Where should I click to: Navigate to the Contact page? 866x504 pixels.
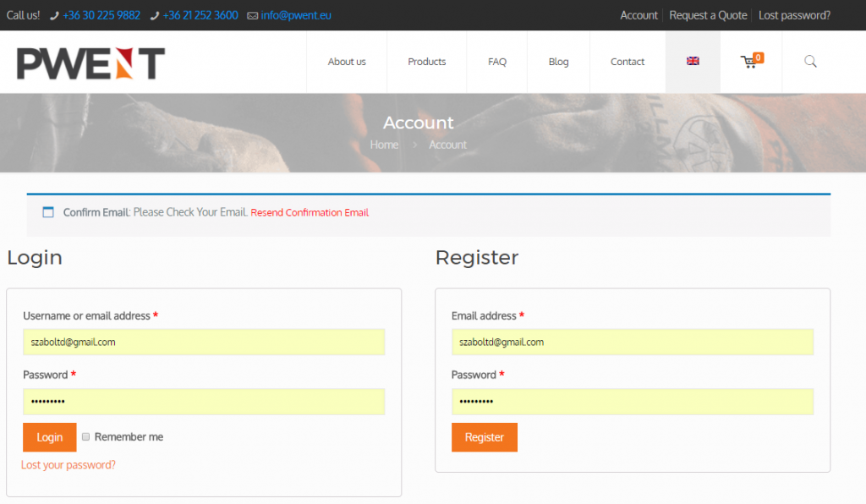[628, 62]
